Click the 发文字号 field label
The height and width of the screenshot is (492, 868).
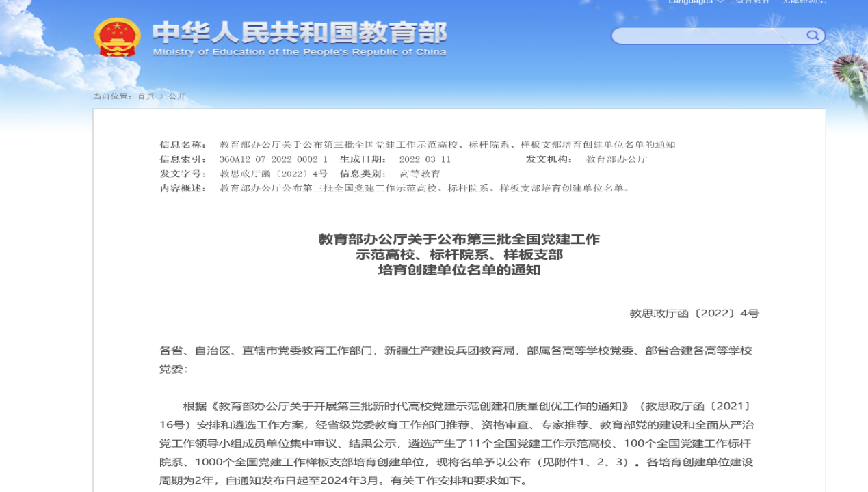point(183,174)
